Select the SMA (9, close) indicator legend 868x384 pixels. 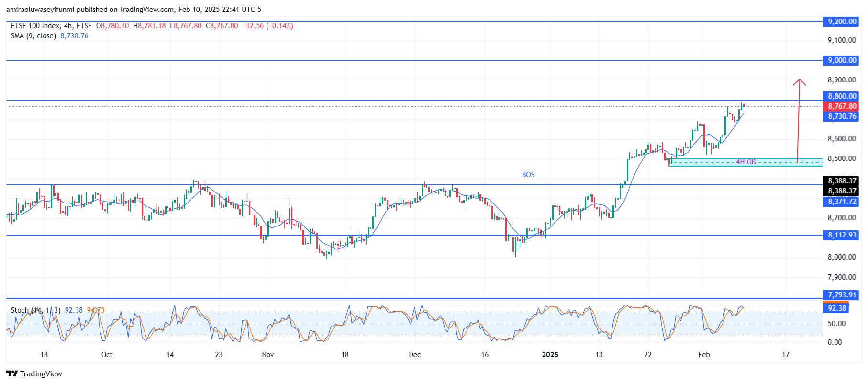pyautogui.click(x=33, y=36)
